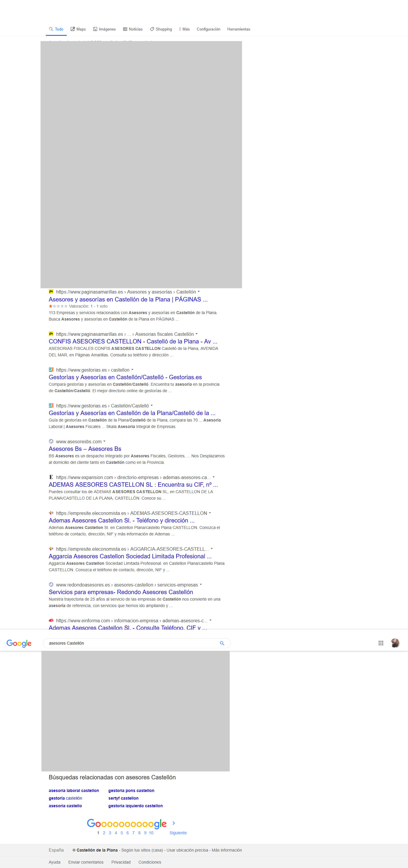Screen dimensions: 408x868
Task: Select the Todo tab
Action: [x=56, y=29]
